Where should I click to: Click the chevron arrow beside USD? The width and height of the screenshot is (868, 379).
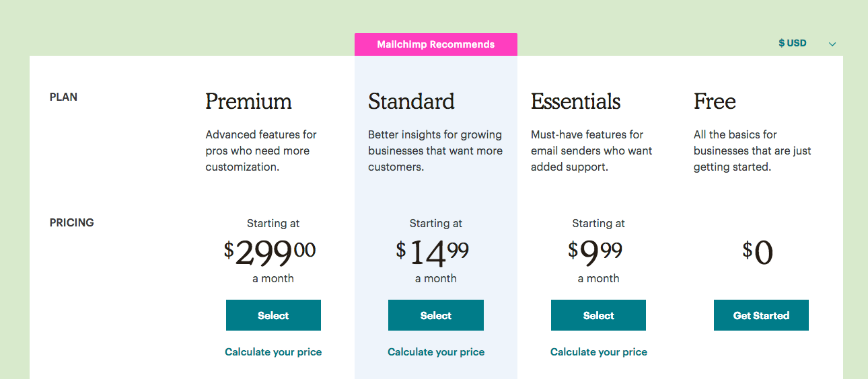point(832,44)
